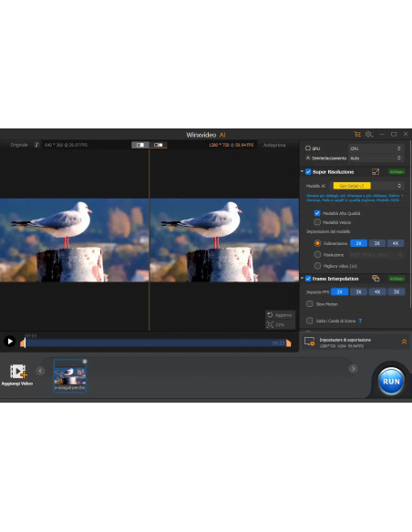Set FPS multiplier to 2X
The image size is (412, 532).
point(339,292)
